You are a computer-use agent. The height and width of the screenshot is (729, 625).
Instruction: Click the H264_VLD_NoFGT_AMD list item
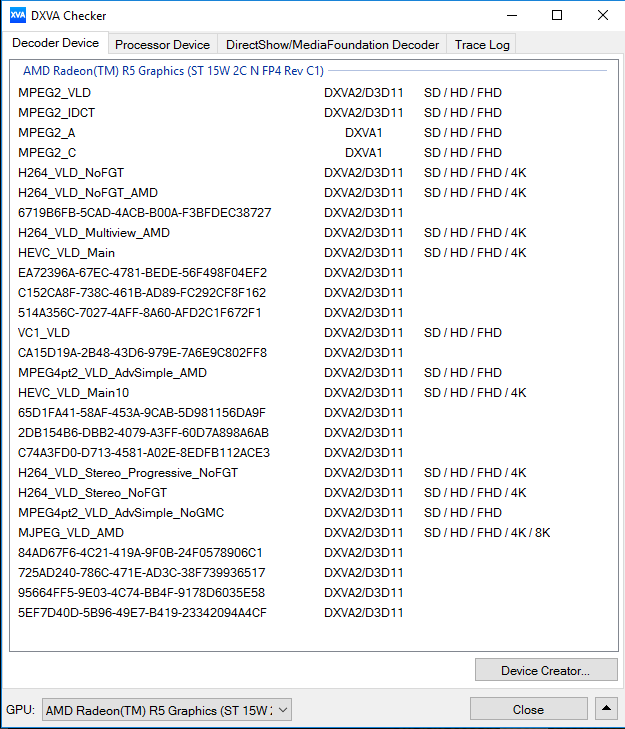(x=88, y=193)
